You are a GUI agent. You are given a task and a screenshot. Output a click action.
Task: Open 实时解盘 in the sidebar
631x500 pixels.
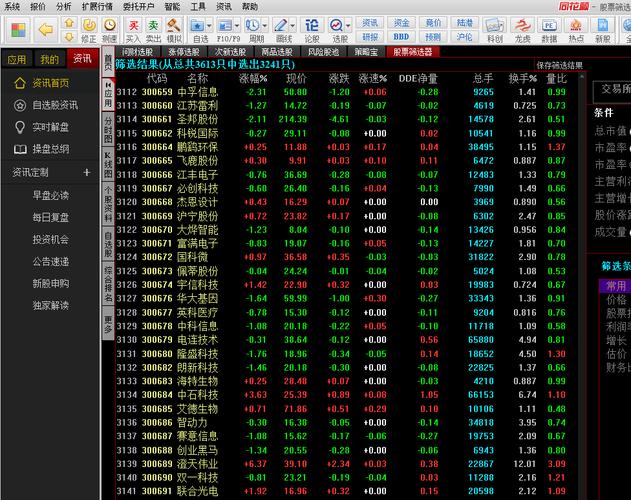50,127
